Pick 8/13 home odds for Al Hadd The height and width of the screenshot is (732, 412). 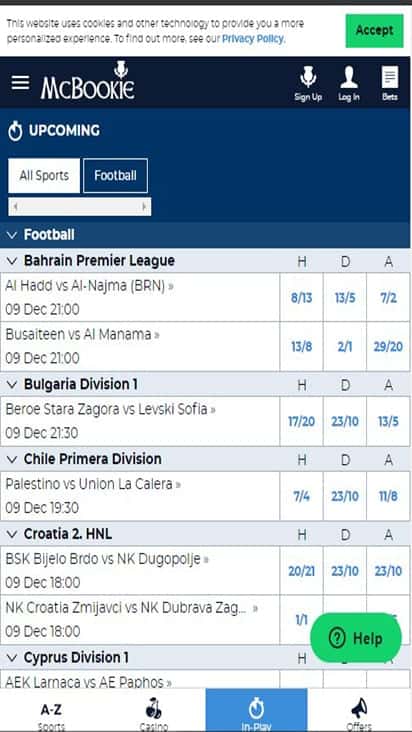(301, 297)
